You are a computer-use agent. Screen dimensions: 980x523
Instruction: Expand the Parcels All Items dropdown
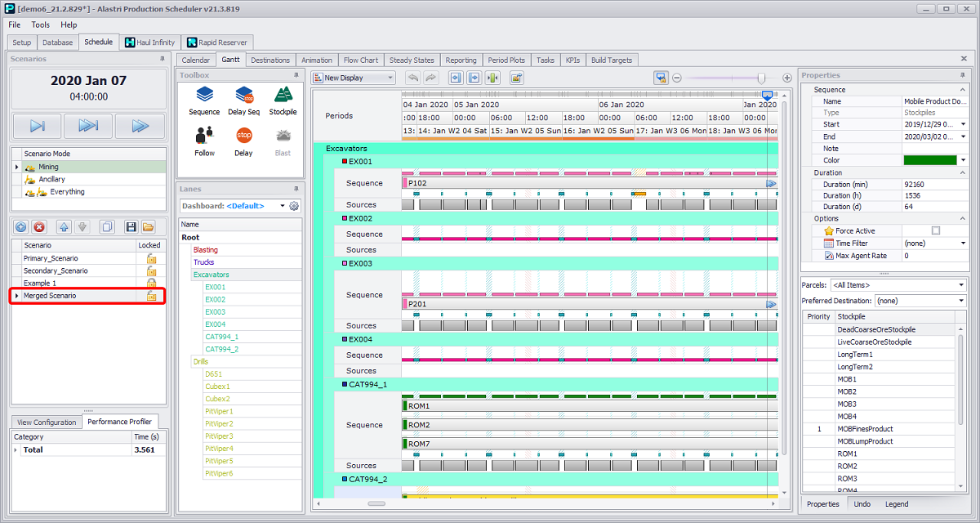point(960,285)
